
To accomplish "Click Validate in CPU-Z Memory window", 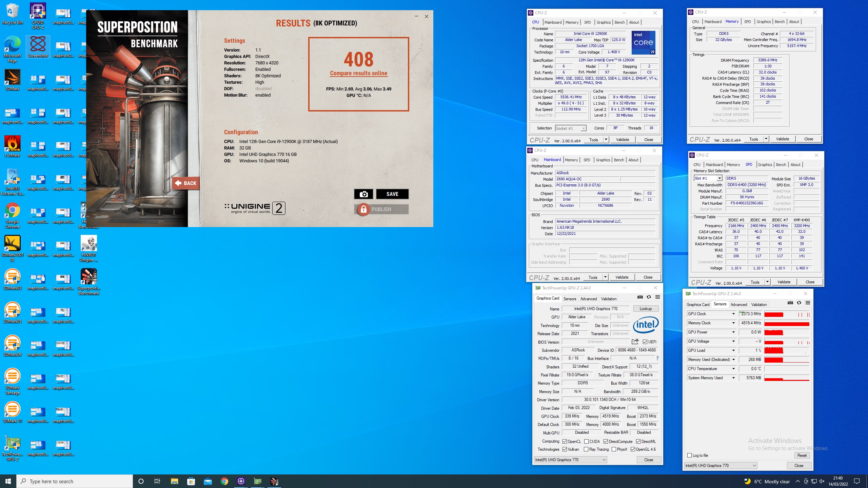I will [x=783, y=139].
